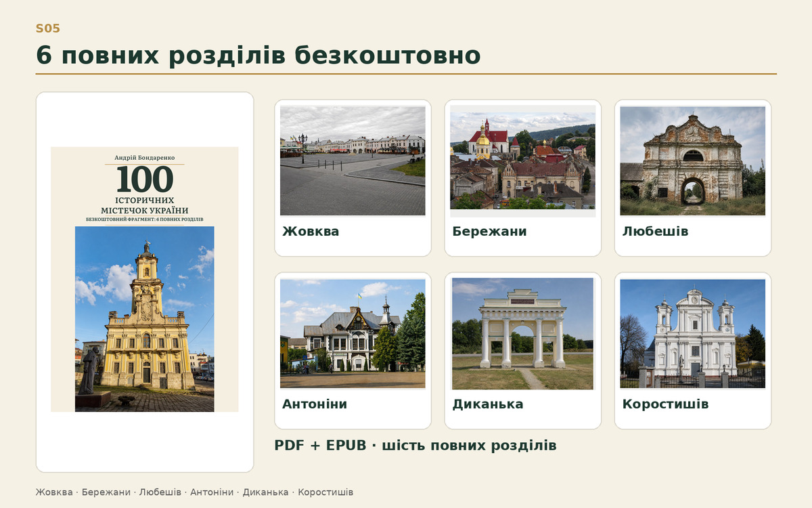Viewport: 812px width, 508px height.
Task: Click the book cover with the yellow town hall
Action: (145, 279)
